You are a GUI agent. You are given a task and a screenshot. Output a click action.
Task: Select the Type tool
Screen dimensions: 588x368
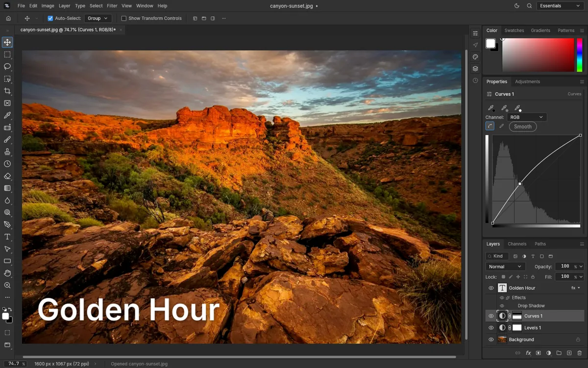(7, 237)
